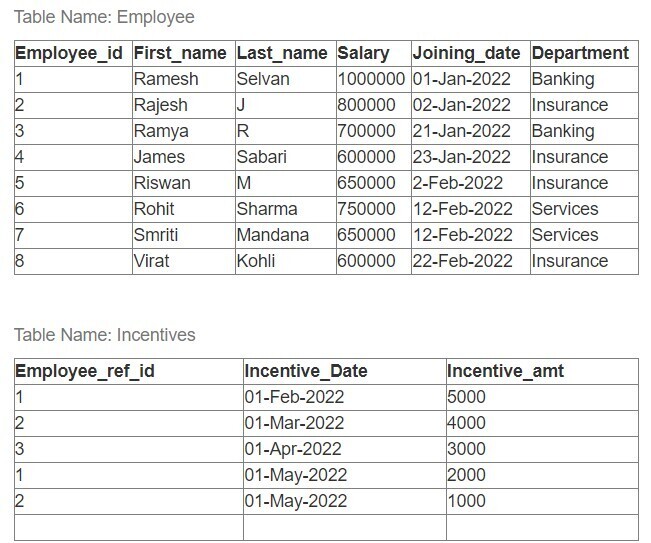This screenshot has width=651, height=543.
Task: Click the Selvan last name cell
Action: pos(261,79)
